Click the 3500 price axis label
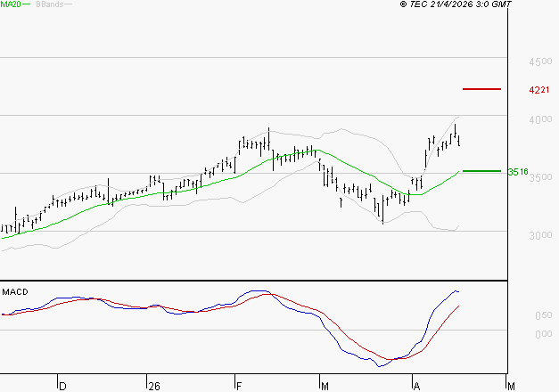This screenshot has width=559, height=392. click(x=540, y=177)
